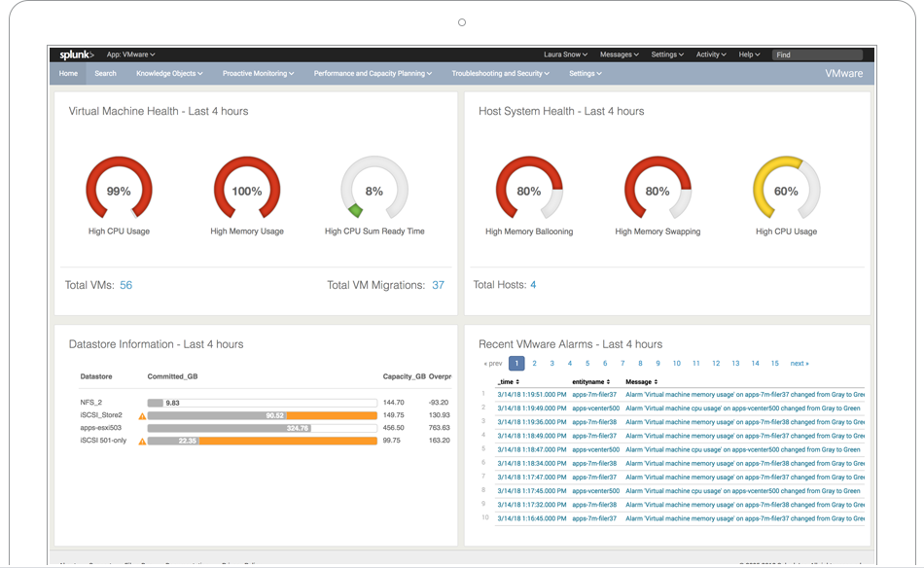Expand the Knowledge Objects menu

[x=169, y=74]
